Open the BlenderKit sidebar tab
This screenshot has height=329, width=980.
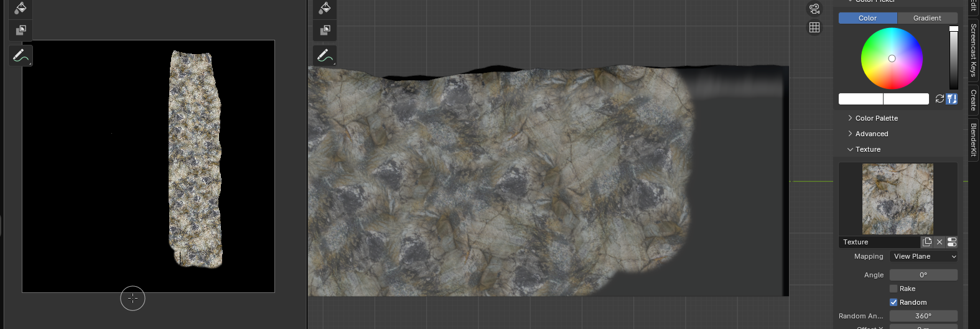pyautogui.click(x=973, y=140)
